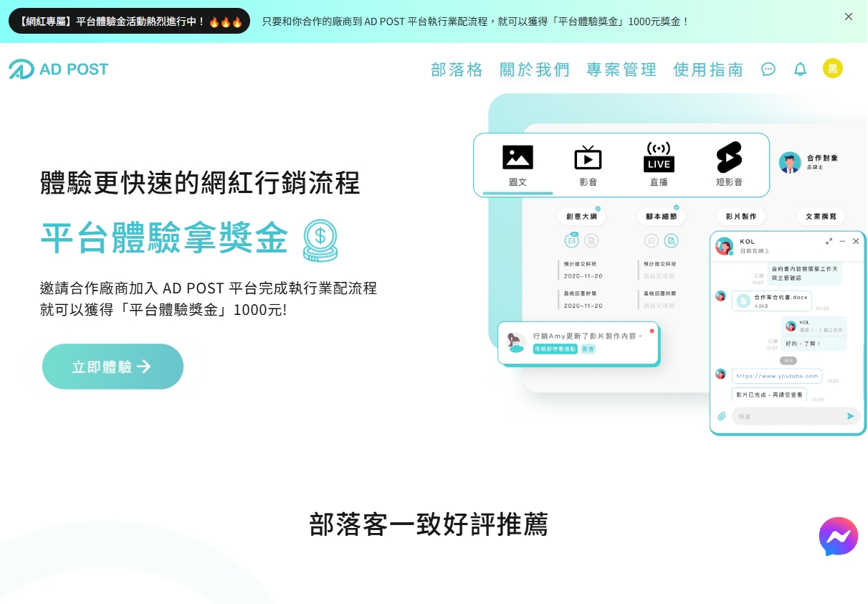Open the 使用指南 page
This screenshot has width=868, height=604.
point(708,70)
